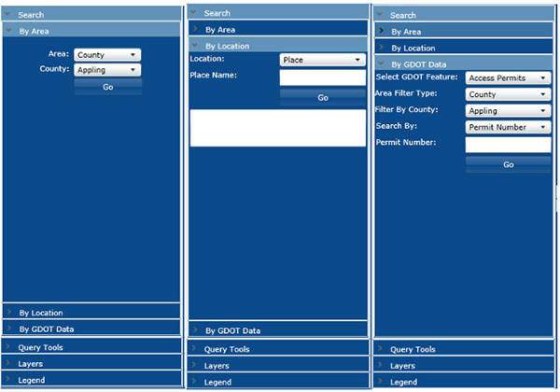The width and height of the screenshot is (560, 392).
Task: Collapse By Area section in left panel
Action: click(91, 31)
